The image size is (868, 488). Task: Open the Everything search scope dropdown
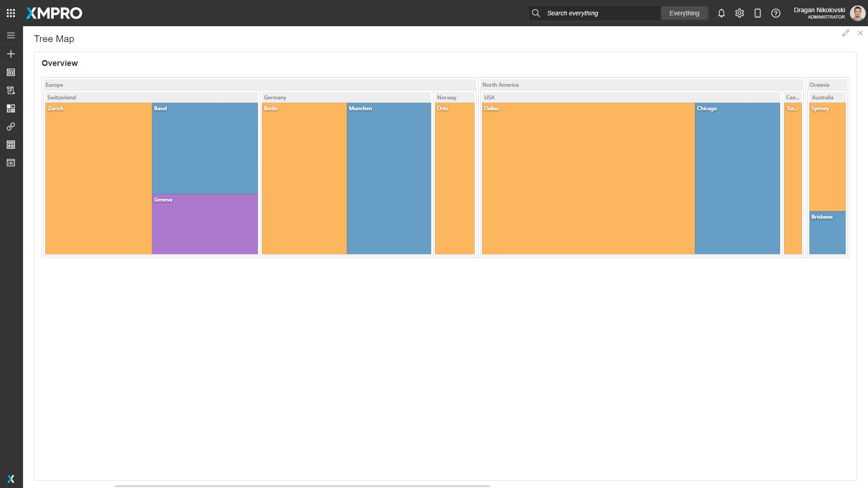(x=684, y=13)
